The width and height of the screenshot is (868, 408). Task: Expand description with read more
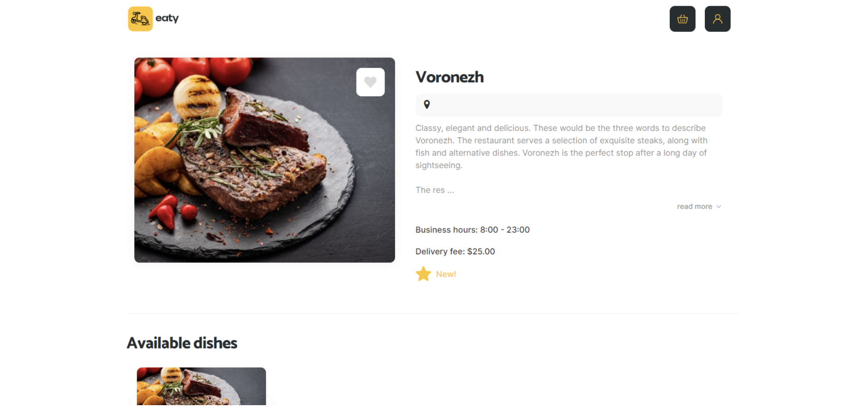coord(694,207)
